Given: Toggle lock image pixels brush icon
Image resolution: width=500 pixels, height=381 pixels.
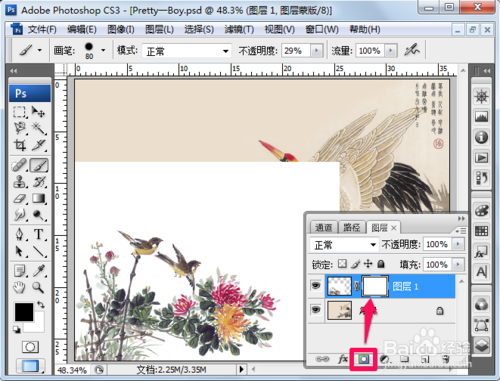Looking at the screenshot, I should [356, 264].
